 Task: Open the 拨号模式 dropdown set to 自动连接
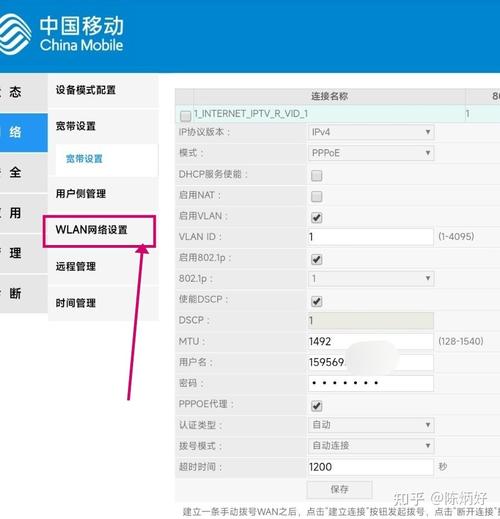coord(371,446)
